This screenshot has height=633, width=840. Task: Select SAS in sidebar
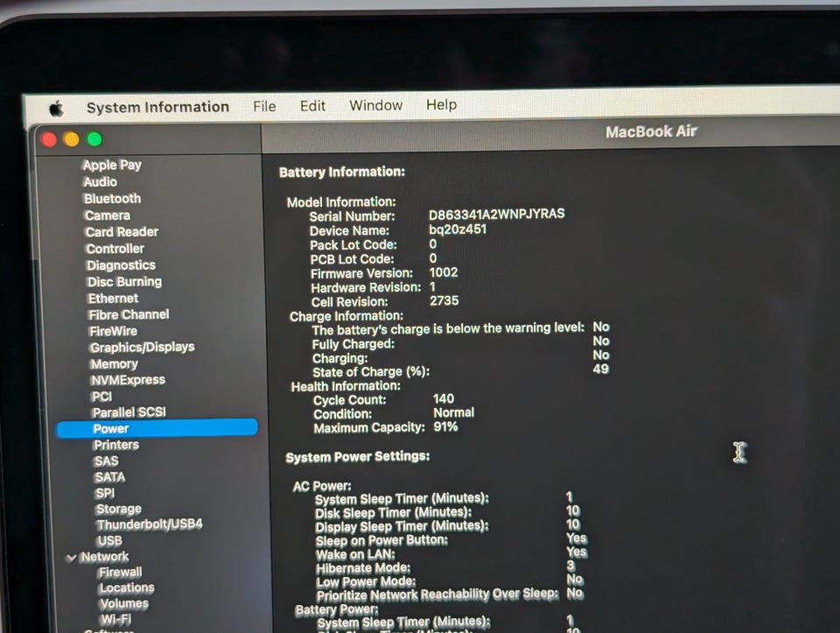coord(106,461)
